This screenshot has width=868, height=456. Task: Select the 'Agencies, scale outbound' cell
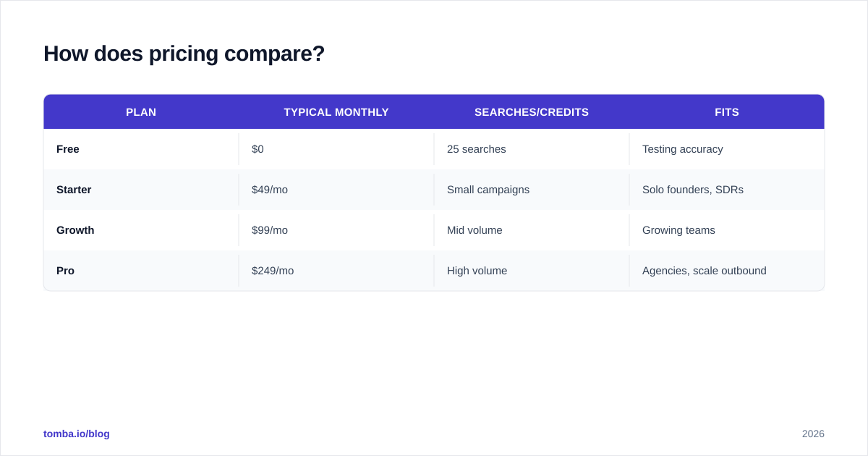(727, 271)
